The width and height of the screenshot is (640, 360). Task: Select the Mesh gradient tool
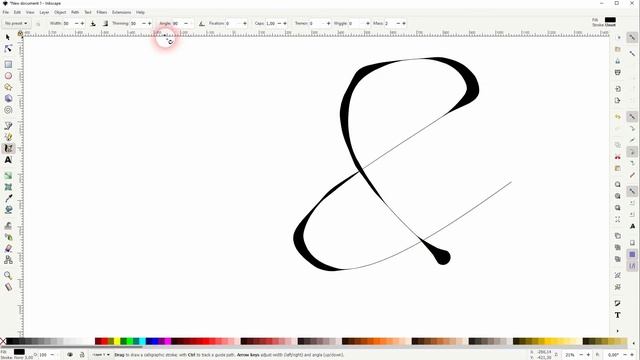point(8,187)
